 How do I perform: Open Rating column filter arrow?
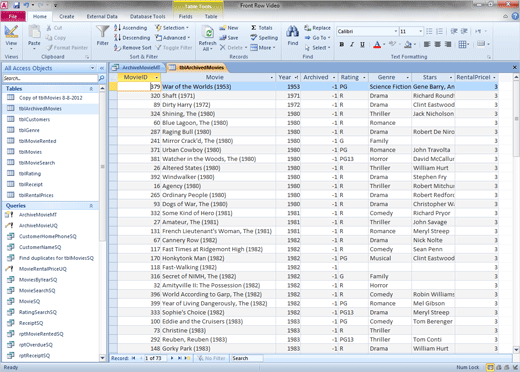pyautogui.click(x=364, y=77)
